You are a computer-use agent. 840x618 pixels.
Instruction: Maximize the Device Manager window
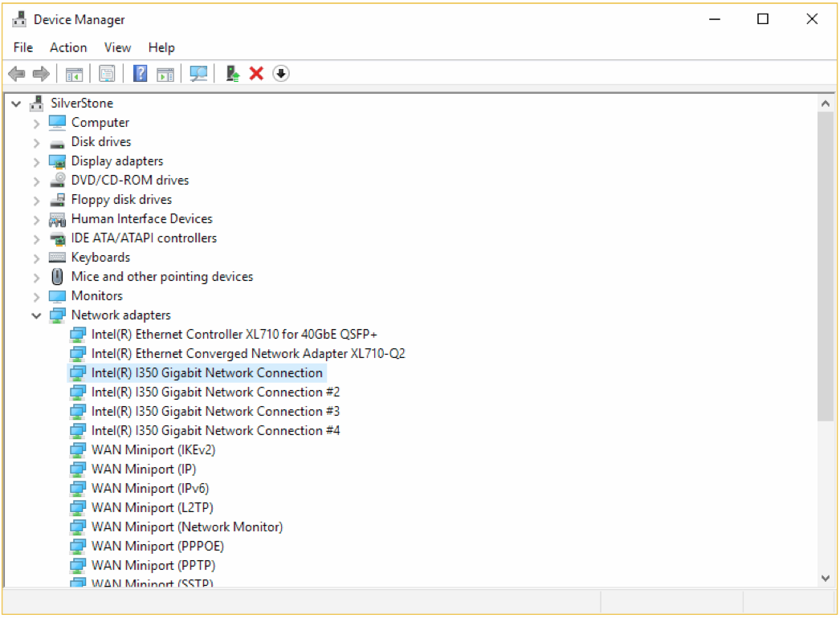(763, 19)
